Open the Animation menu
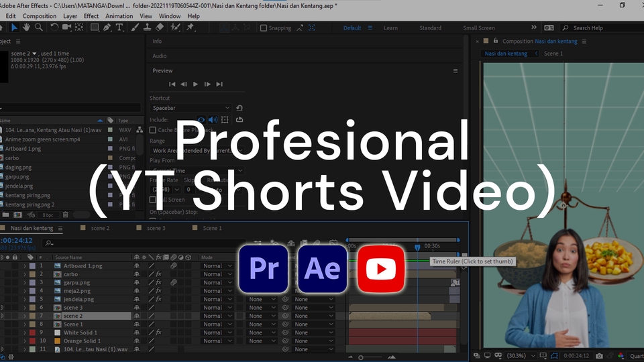This screenshot has width=644, height=362. pos(119,16)
